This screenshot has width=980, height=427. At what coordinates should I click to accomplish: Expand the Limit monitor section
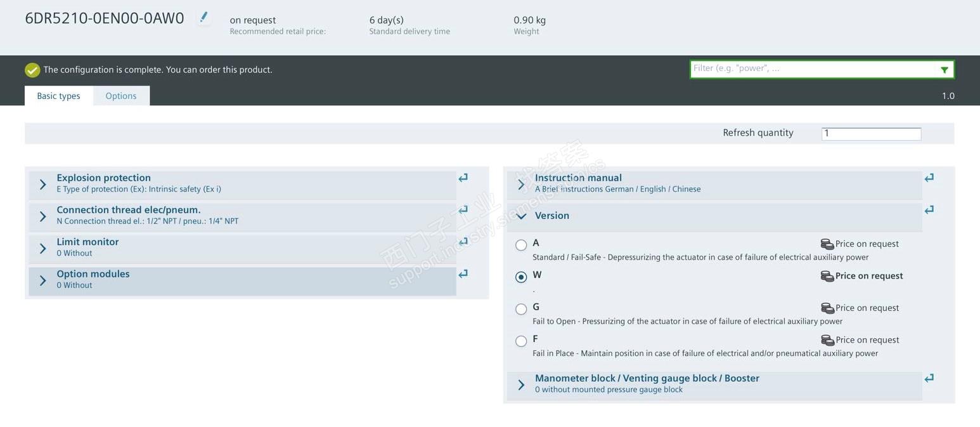(42, 249)
